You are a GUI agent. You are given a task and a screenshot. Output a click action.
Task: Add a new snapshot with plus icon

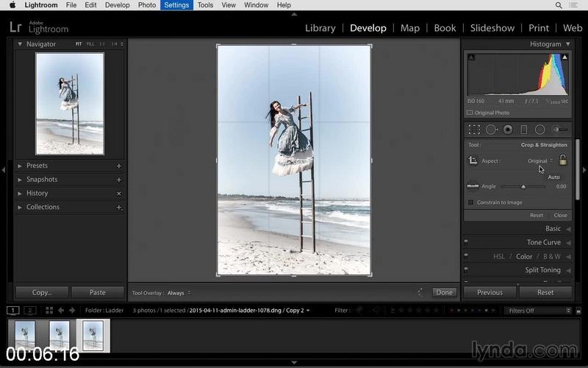coord(119,180)
